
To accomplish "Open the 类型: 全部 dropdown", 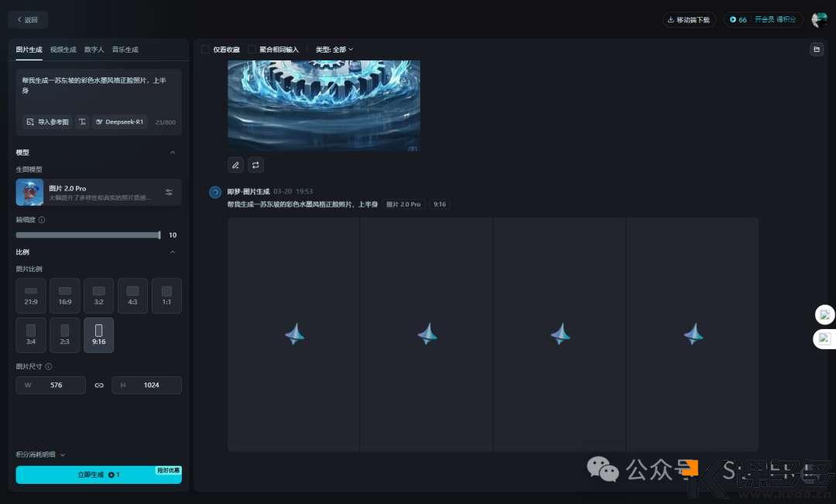I will coord(334,50).
